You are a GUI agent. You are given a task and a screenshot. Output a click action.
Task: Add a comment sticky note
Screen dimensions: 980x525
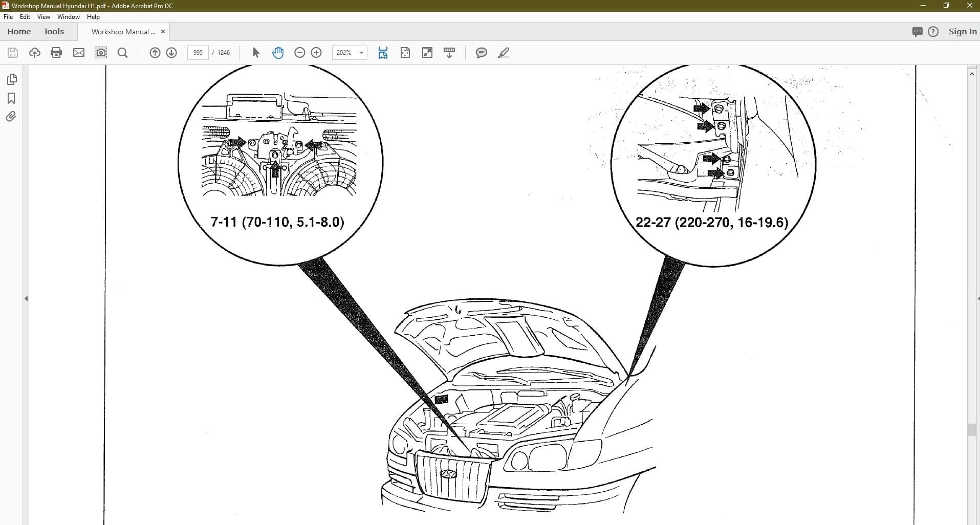pyautogui.click(x=482, y=53)
